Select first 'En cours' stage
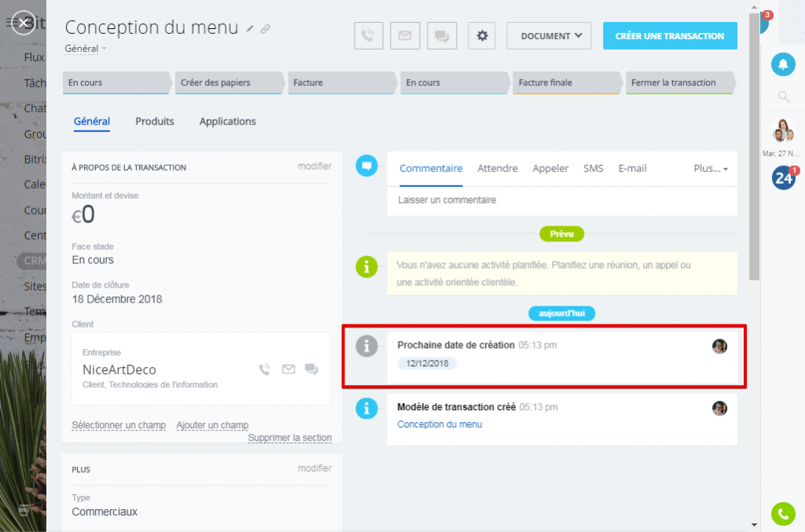The width and height of the screenshot is (805, 532). click(117, 83)
